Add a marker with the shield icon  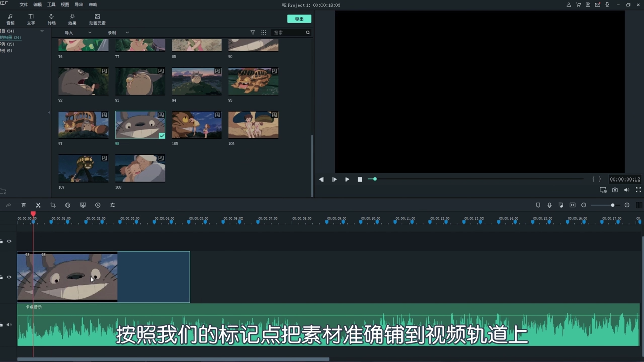[538, 205]
